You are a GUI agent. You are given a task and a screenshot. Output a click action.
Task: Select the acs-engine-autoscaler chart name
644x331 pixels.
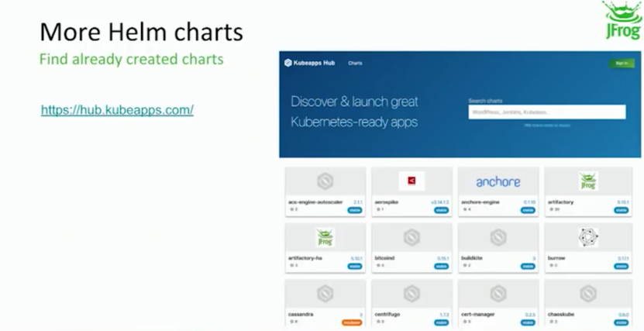tap(315, 202)
